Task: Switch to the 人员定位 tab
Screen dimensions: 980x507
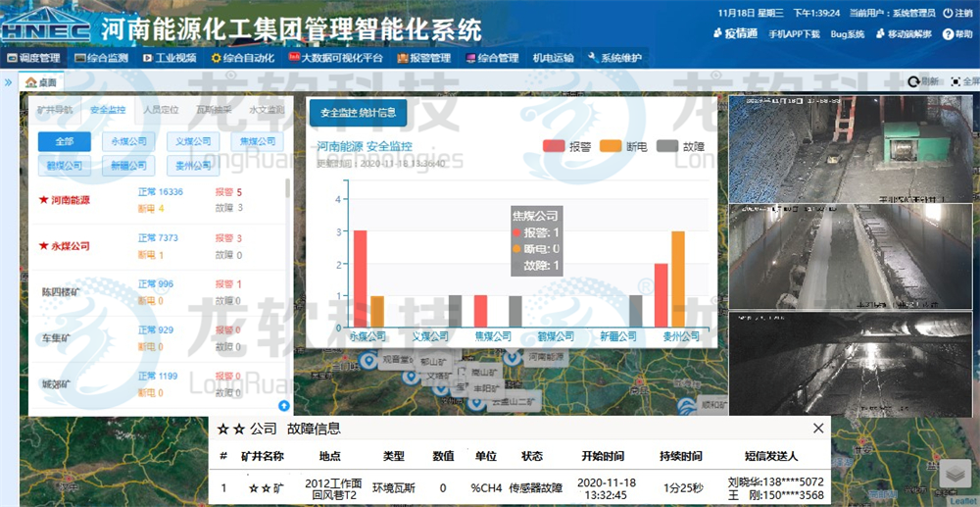Action: click(x=161, y=110)
